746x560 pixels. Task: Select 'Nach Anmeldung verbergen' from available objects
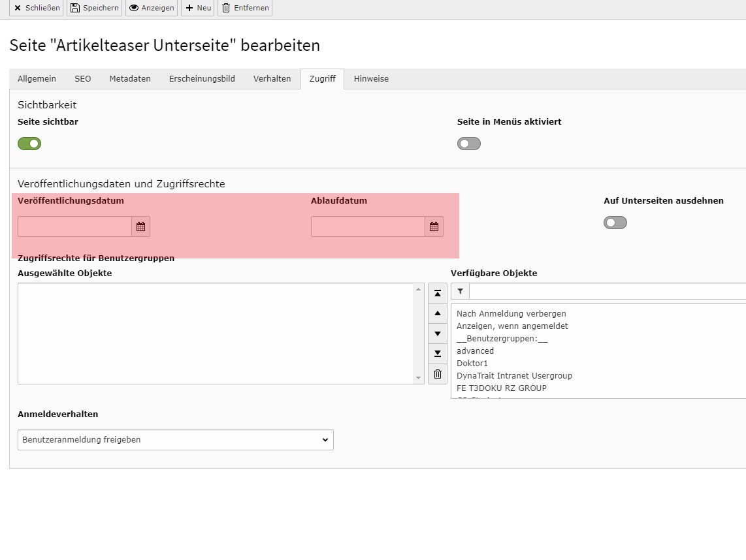pos(511,313)
